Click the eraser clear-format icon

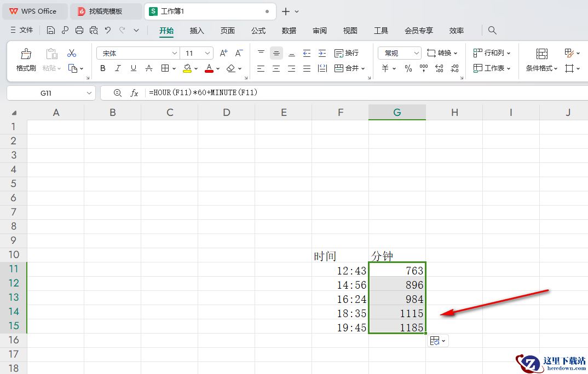[231, 68]
